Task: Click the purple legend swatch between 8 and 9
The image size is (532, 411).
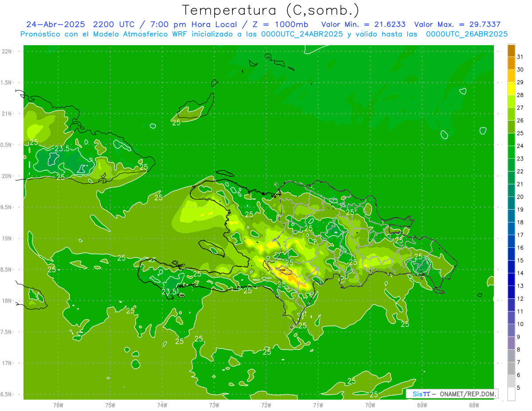Action: coord(511,343)
